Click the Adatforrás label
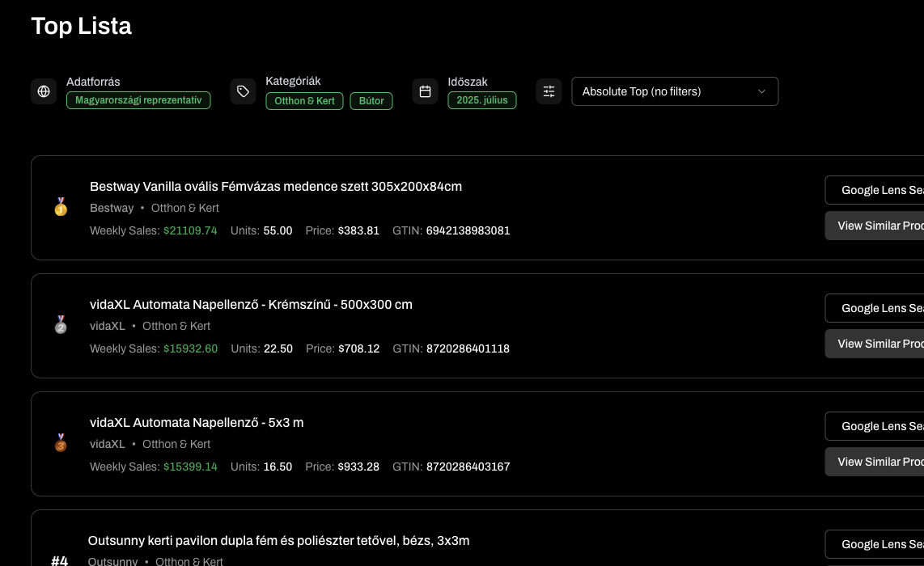Viewport: 924px width, 566px height. tap(93, 82)
